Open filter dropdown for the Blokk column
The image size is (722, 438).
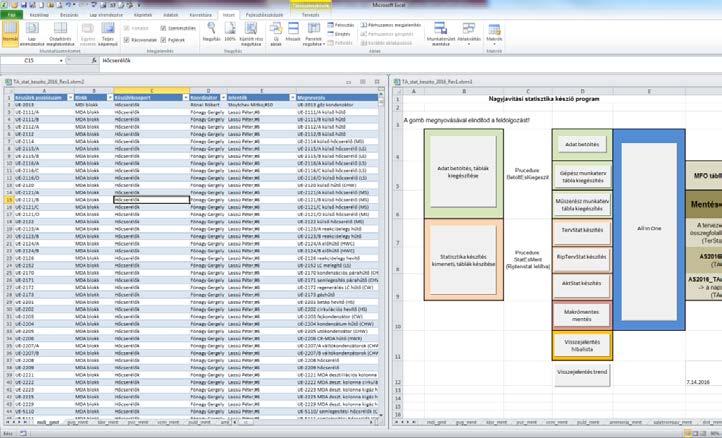[x=110, y=98]
